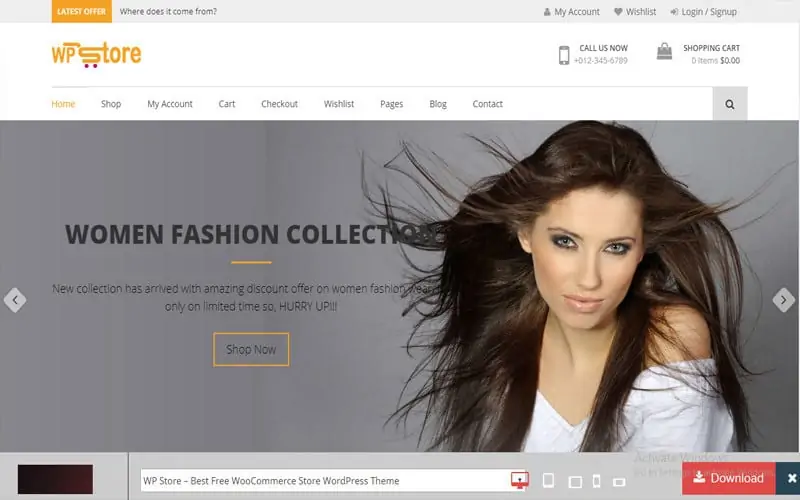This screenshot has height=500, width=800.
Task: Select landscape tablet preview icon
Action: tap(575, 482)
